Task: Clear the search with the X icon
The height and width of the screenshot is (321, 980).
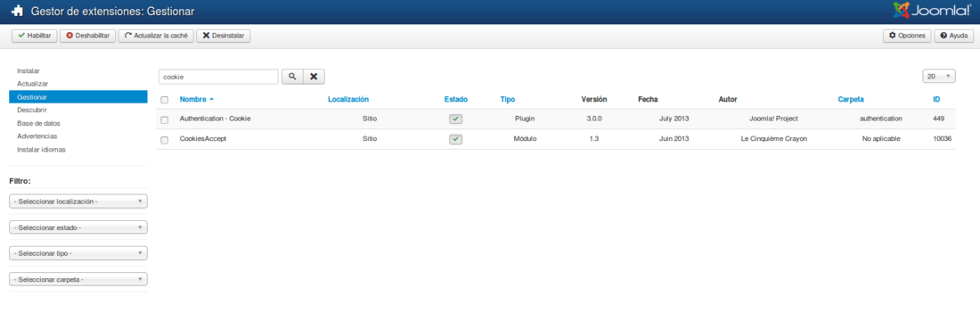Action: [x=314, y=77]
